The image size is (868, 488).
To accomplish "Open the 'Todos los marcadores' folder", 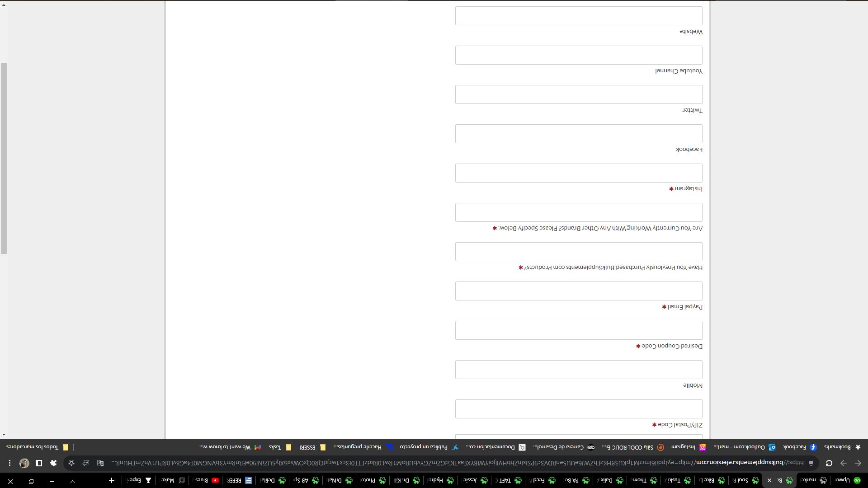I will (x=37, y=447).
